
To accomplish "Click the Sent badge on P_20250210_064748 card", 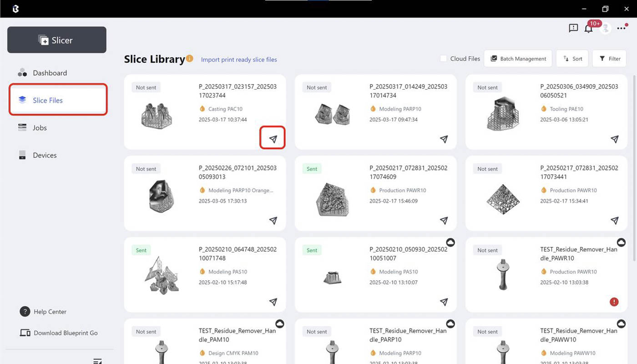I will coord(141,250).
